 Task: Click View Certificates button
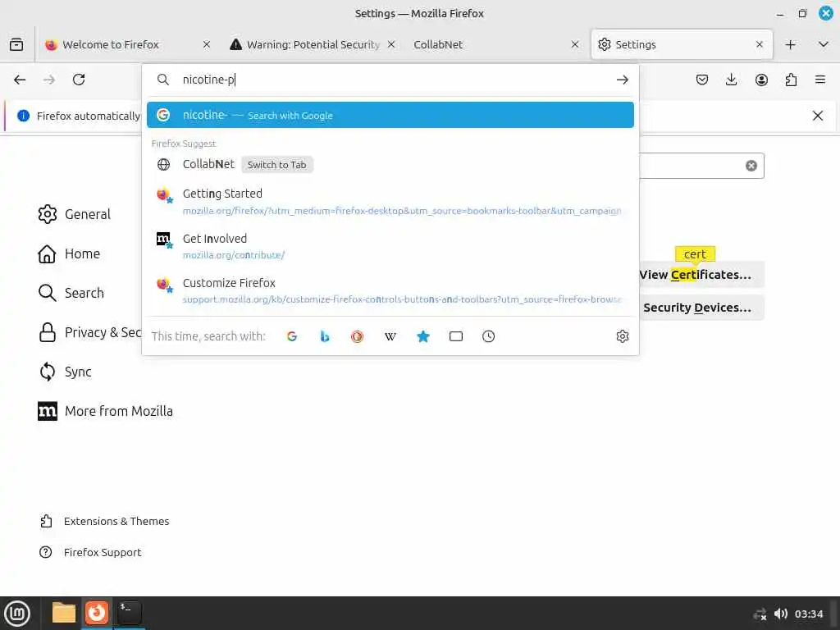click(702, 275)
